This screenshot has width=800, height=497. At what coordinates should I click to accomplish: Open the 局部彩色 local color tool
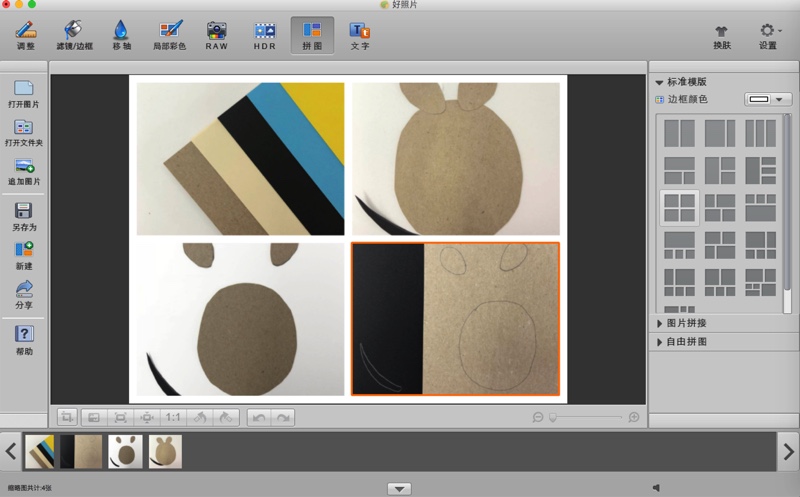[169, 35]
